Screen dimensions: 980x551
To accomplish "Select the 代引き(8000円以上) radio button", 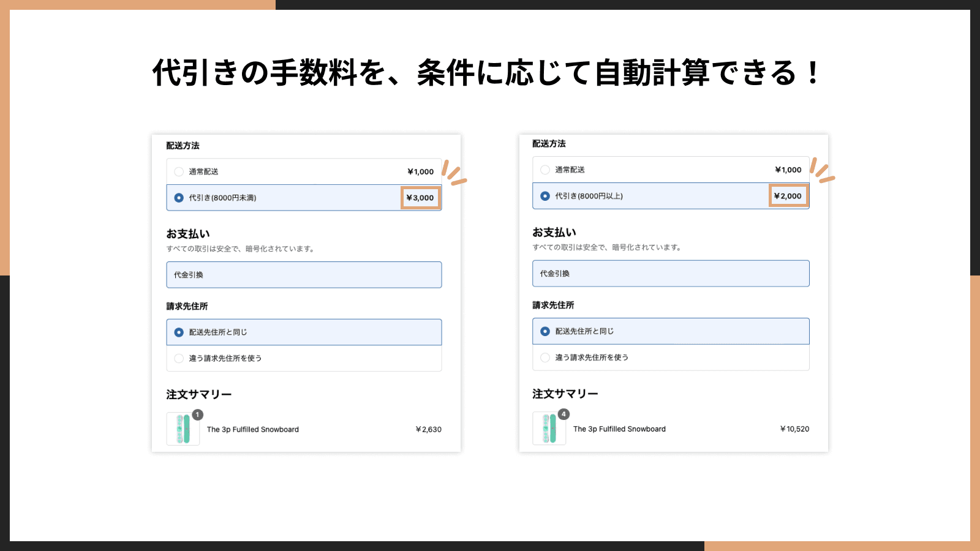I will 545,196.
